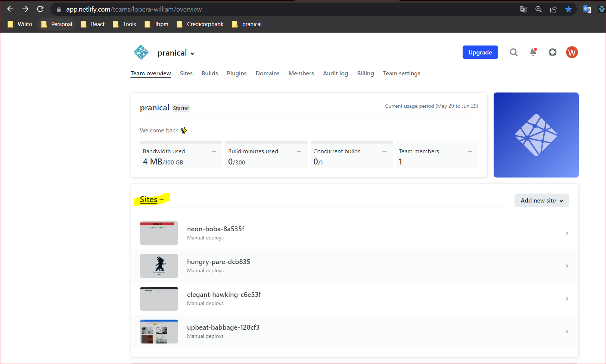Viewport: 606px width, 364px height.
Task: Open the hungry-pare-dcb835 site thumbnail
Action: (x=159, y=266)
